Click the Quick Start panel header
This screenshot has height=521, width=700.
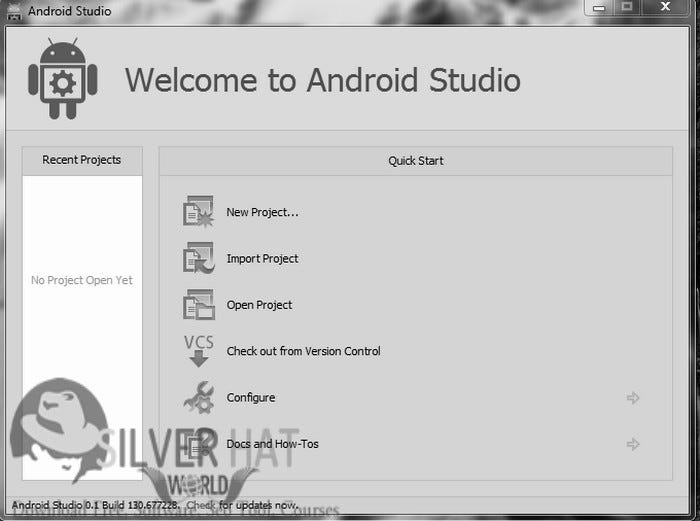click(x=416, y=161)
